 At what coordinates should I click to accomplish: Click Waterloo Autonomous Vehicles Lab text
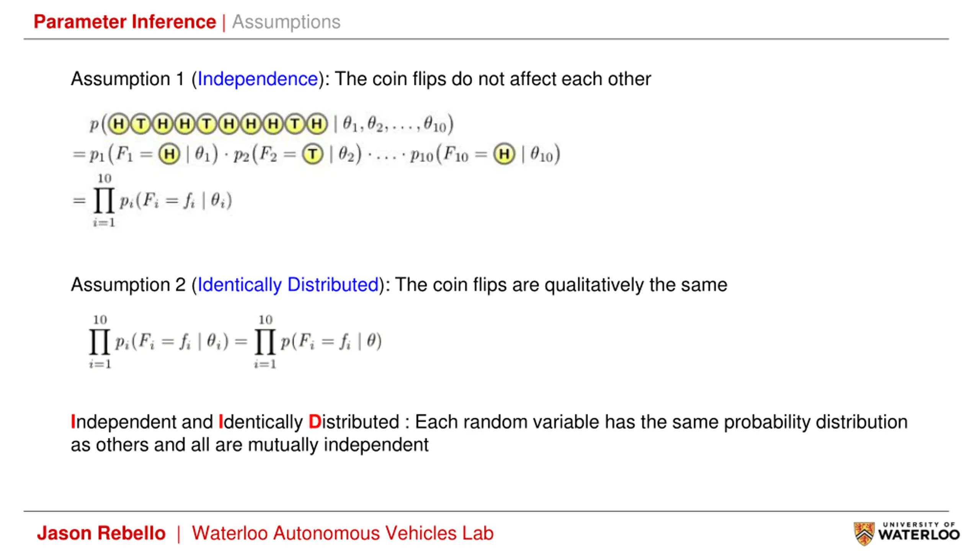(343, 533)
